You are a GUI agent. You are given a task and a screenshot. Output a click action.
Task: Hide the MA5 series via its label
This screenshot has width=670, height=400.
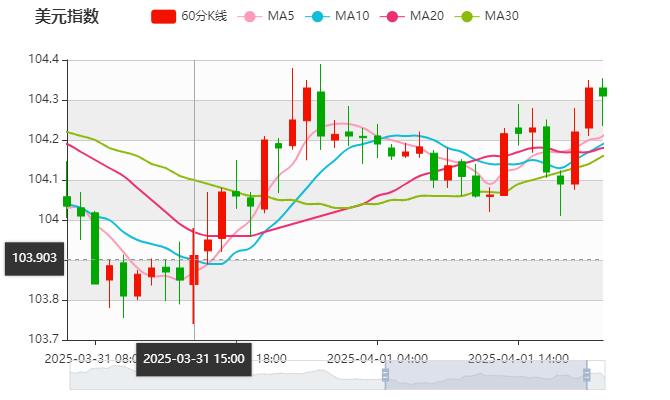(x=281, y=17)
